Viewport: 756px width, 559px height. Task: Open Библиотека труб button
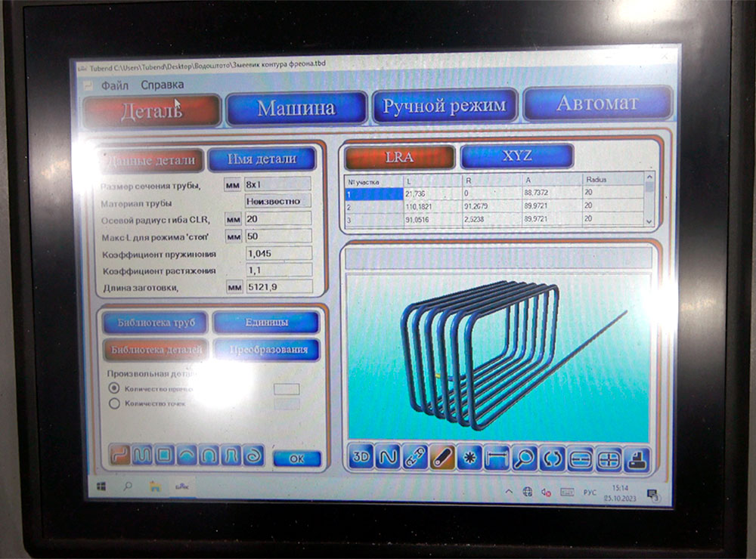click(156, 323)
